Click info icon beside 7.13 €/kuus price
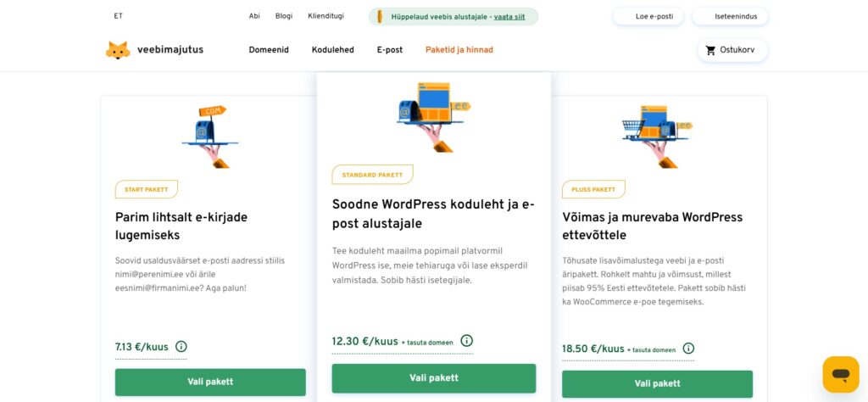868x402 pixels. tap(181, 346)
